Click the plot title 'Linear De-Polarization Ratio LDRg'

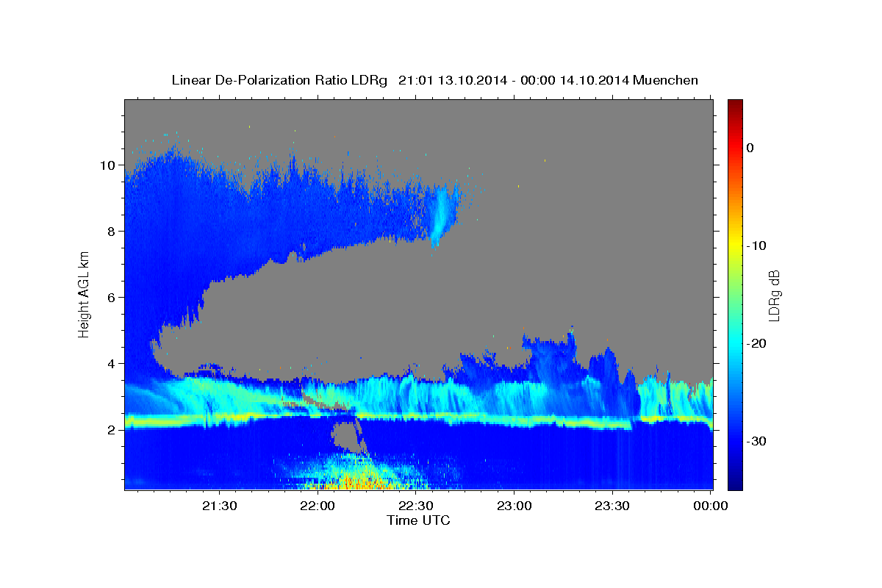(x=279, y=80)
